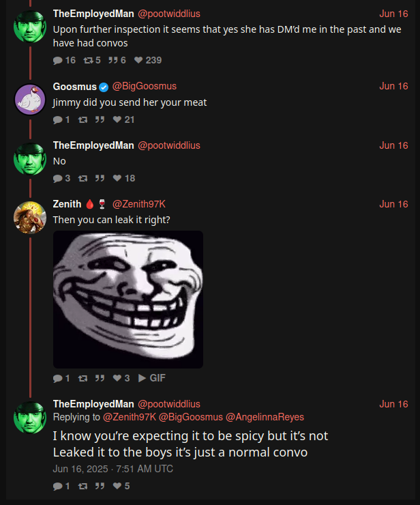Open @AngelinnaReyes in the replying-to line

(x=265, y=417)
